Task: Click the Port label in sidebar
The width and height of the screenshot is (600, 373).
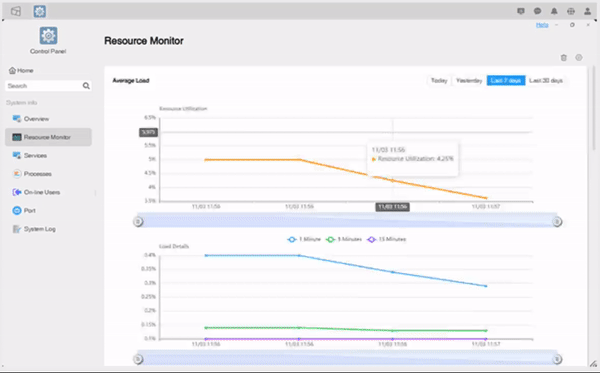Action: pyautogui.click(x=29, y=210)
